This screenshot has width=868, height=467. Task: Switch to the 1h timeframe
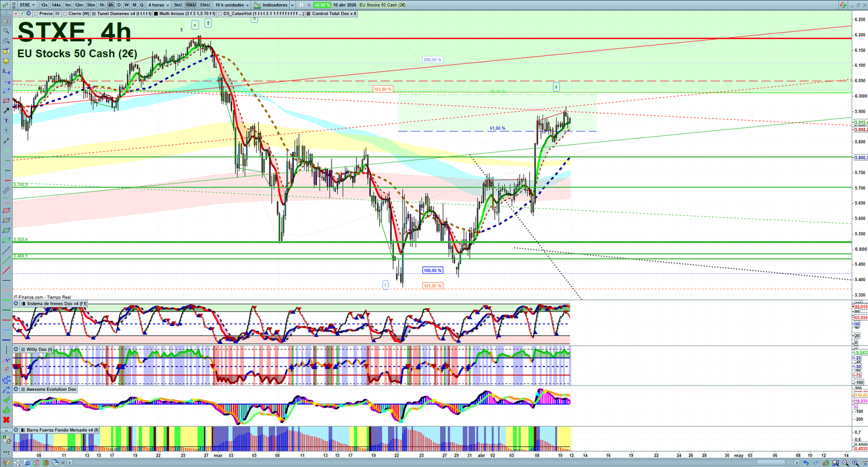pos(101,5)
